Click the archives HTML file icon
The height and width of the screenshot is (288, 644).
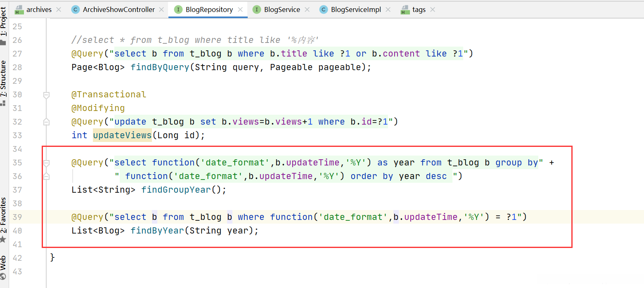(19, 10)
